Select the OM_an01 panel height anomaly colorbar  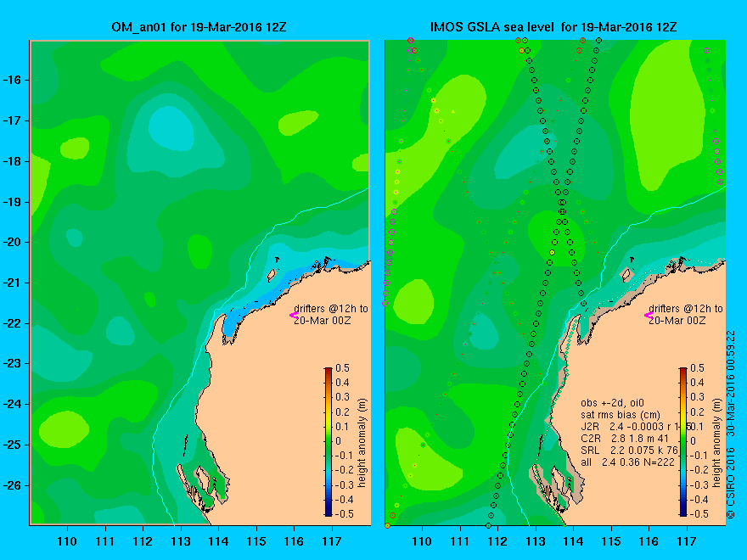[329, 441]
